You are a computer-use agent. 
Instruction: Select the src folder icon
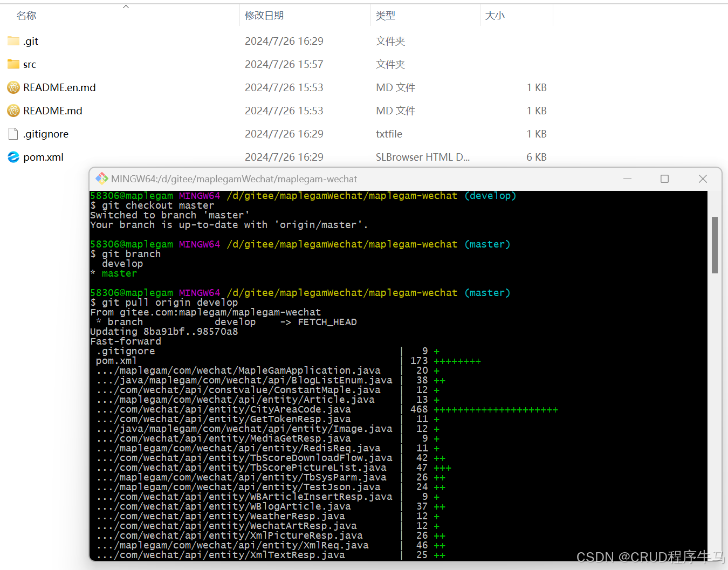coord(13,64)
